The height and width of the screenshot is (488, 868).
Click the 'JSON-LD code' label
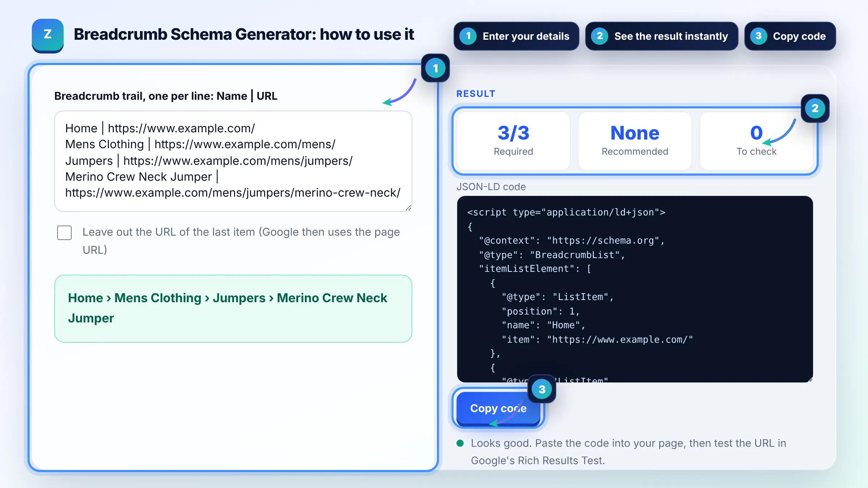pos(491,187)
